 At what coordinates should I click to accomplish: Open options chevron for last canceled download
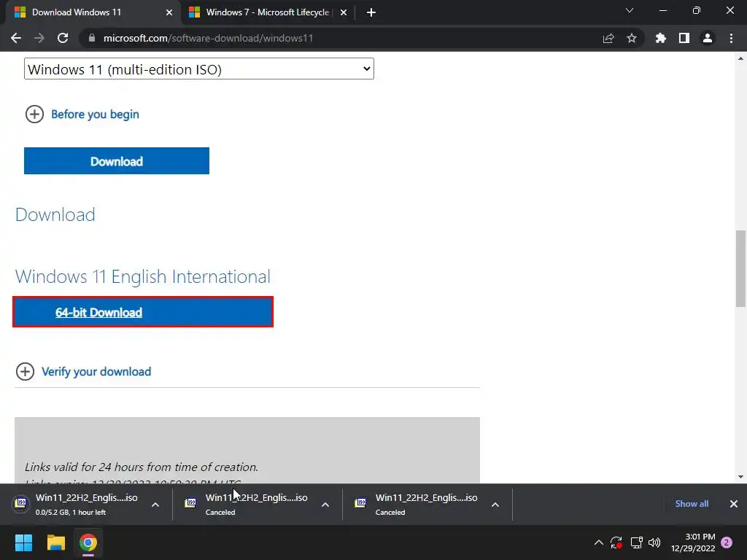pos(495,505)
